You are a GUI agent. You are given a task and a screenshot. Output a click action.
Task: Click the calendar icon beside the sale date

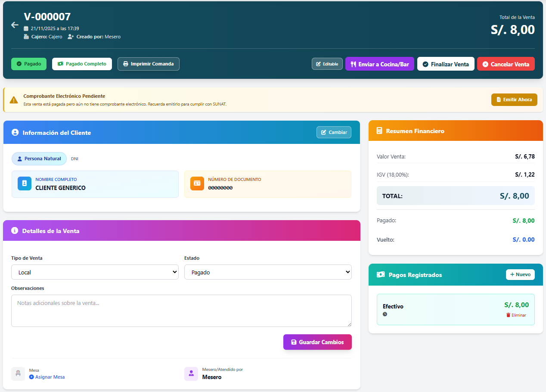[x=26, y=28]
